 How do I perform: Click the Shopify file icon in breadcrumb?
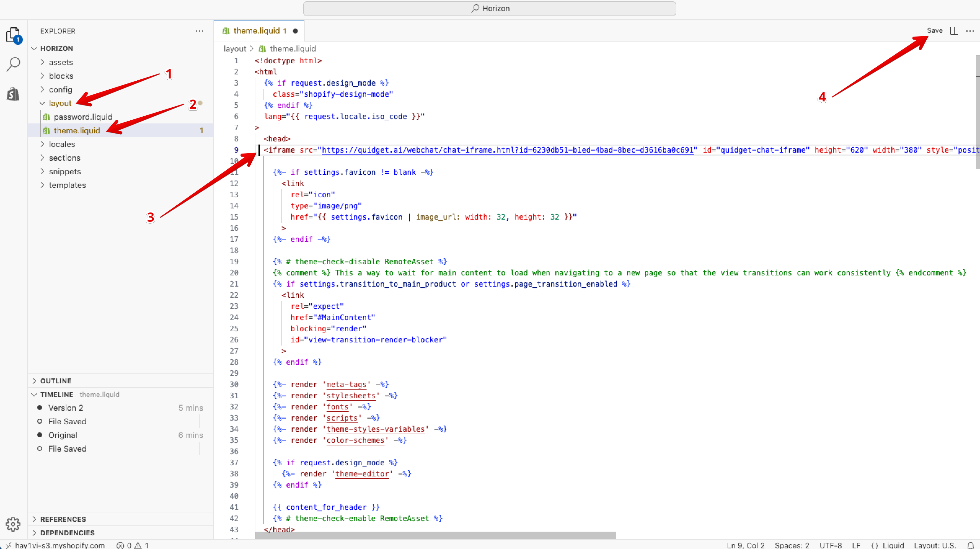click(x=262, y=49)
